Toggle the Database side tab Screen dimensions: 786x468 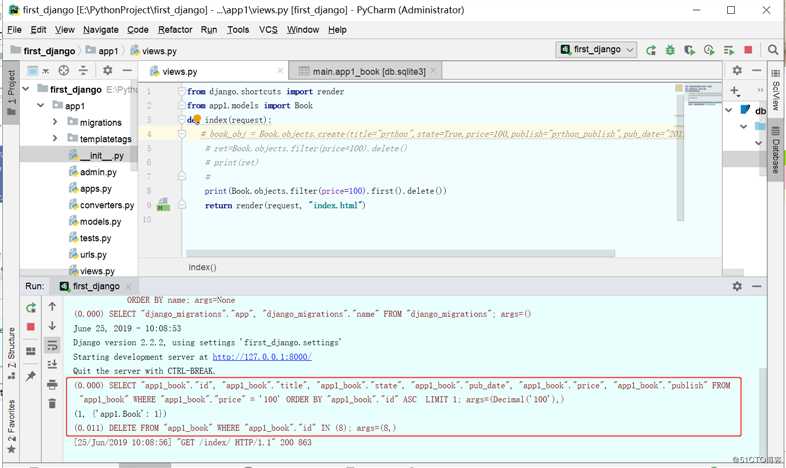tap(775, 150)
